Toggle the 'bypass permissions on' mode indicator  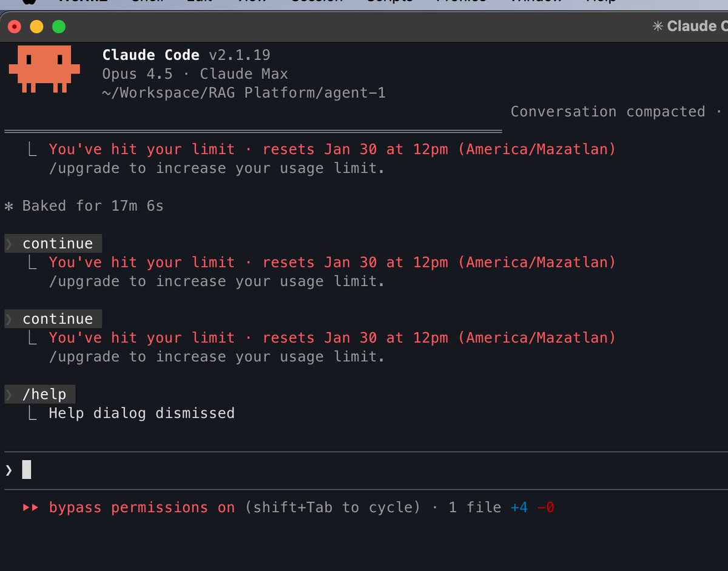point(142,507)
